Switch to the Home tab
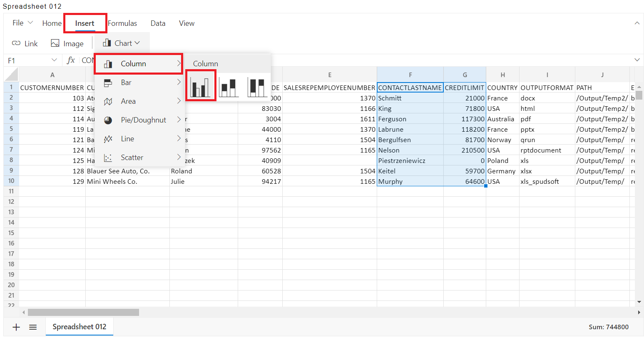This screenshot has height=338, width=644. (x=52, y=23)
